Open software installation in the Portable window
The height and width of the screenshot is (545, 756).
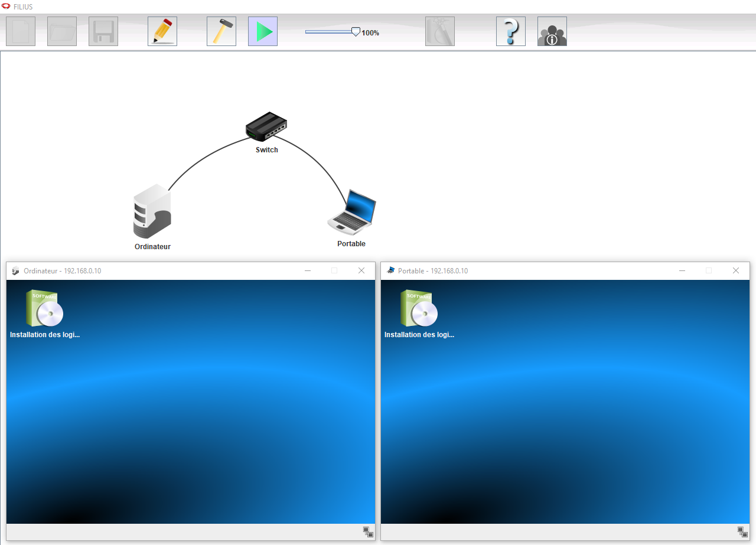click(x=419, y=309)
